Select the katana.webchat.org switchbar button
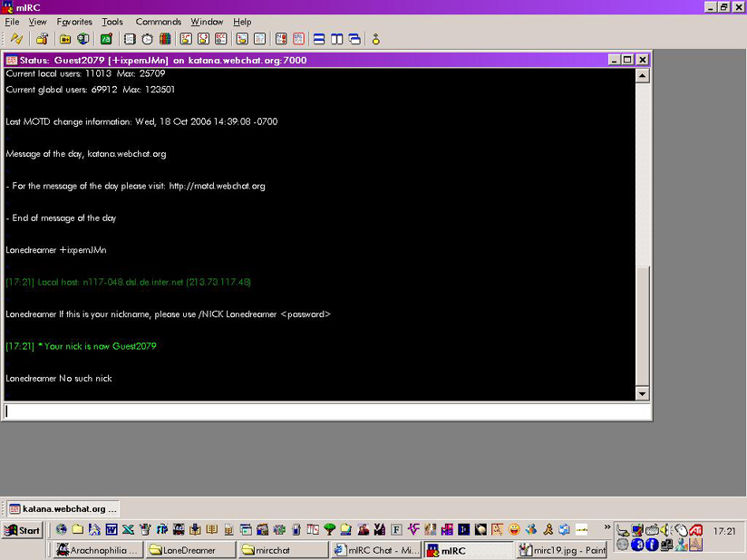The width and height of the screenshot is (747, 560). 63,508
